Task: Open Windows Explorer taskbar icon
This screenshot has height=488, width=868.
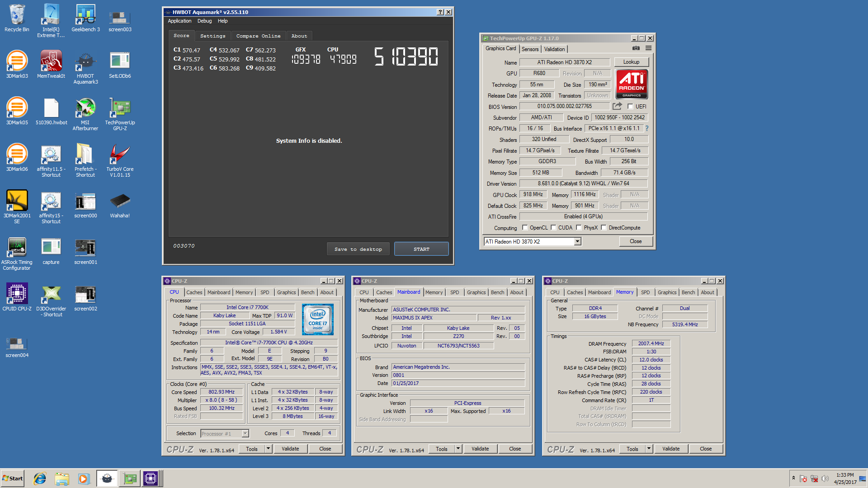Action: point(62,479)
